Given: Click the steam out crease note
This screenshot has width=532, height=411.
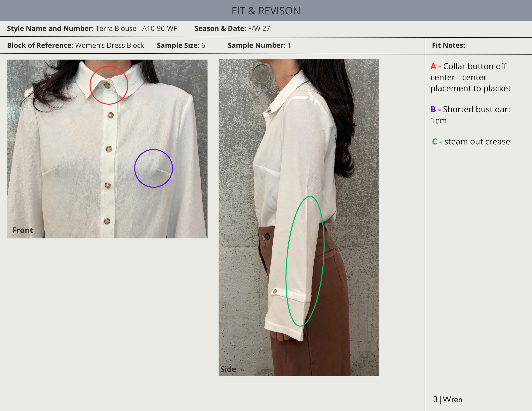Looking at the screenshot, I should 477,141.
